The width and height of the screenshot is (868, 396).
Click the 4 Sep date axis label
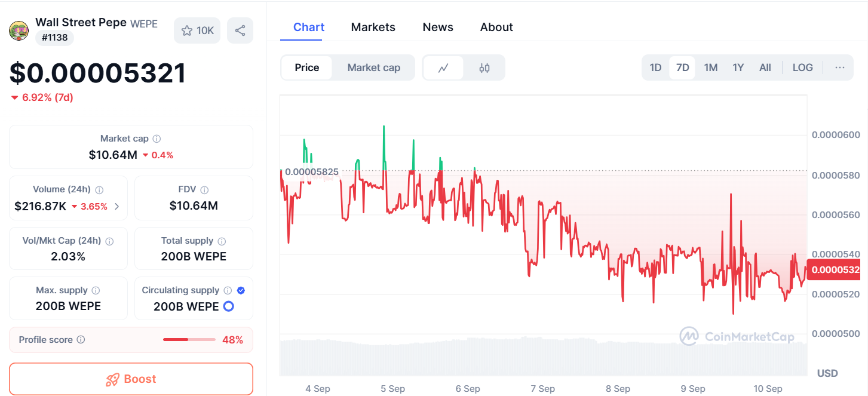(318, 389)
